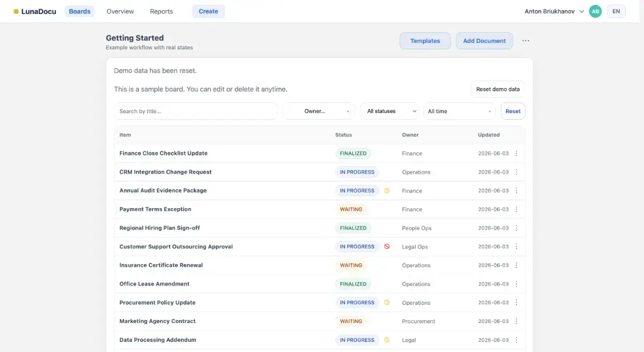Open Customer Support Outsourcing Approval item
The width and height of the screenshot is (644, 352).
176,247
